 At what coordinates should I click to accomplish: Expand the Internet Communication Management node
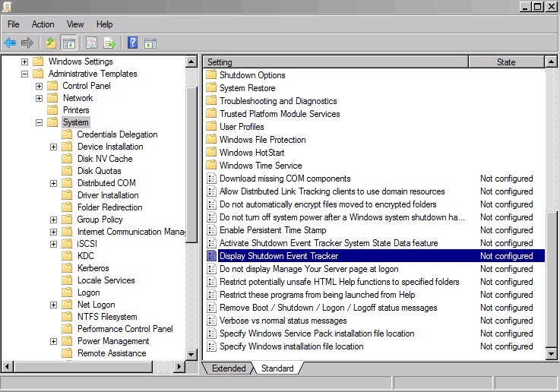click(53, 232)
